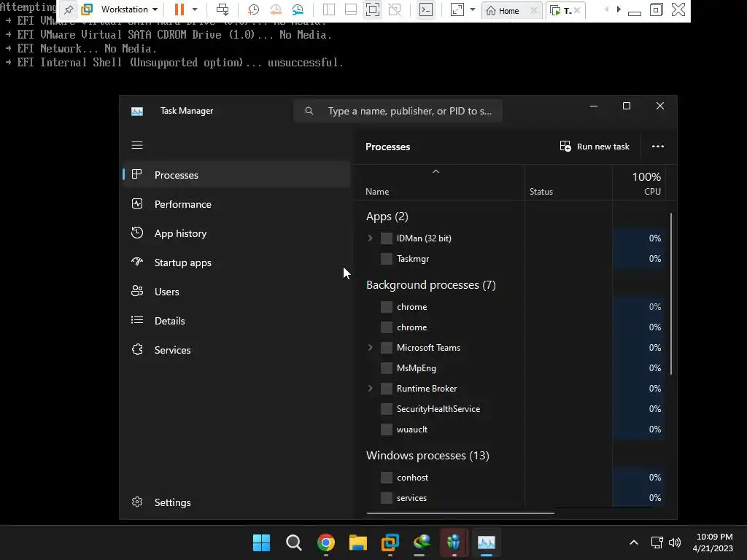Open Windows Search from taskbar
The height and width of the screenshot is (560, 747).
click(x=294, y=542)
